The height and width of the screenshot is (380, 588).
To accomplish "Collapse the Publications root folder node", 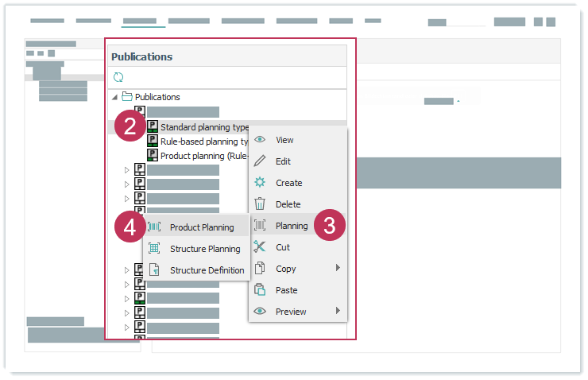I will 114,97.
